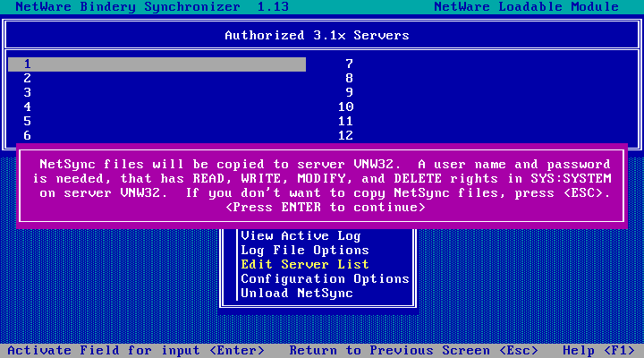Click Activate Field for input <Enter> hint

tap(136, 351)
